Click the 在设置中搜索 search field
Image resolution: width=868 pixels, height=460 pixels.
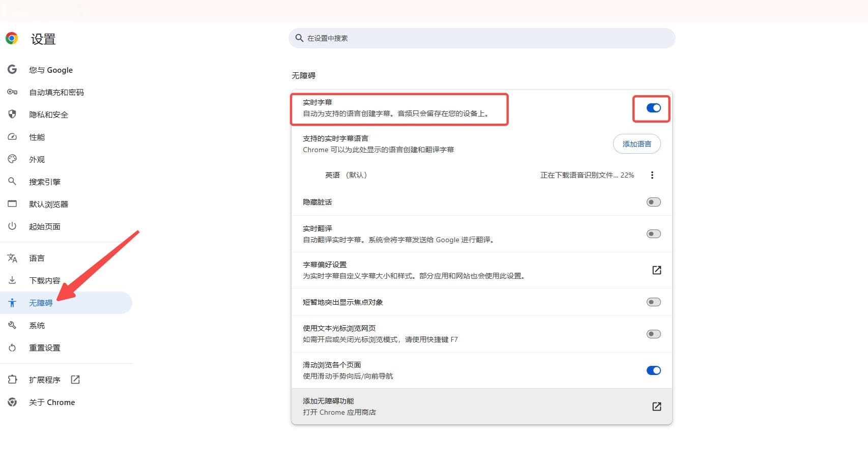point(481,38)
